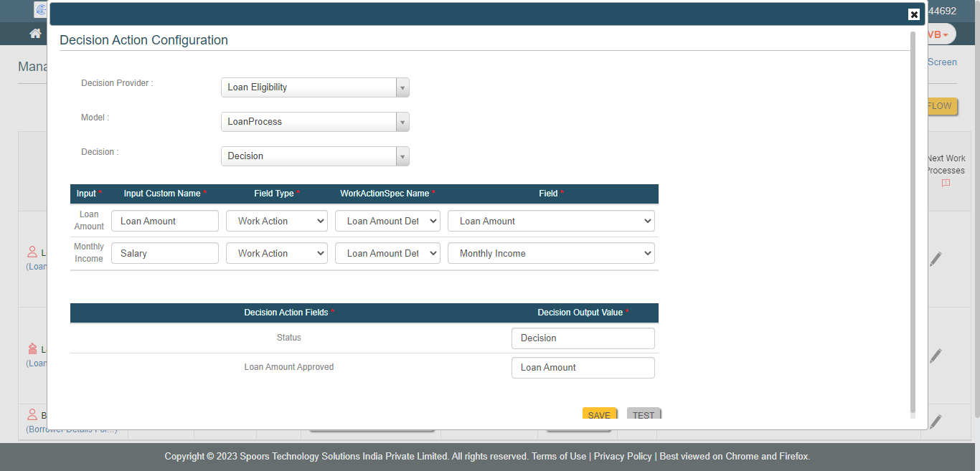Image resolution: width=980 pixels, height=471 pixels.
Task: Open the Decision Provider dropdown arrow
Action: (402, 87)
